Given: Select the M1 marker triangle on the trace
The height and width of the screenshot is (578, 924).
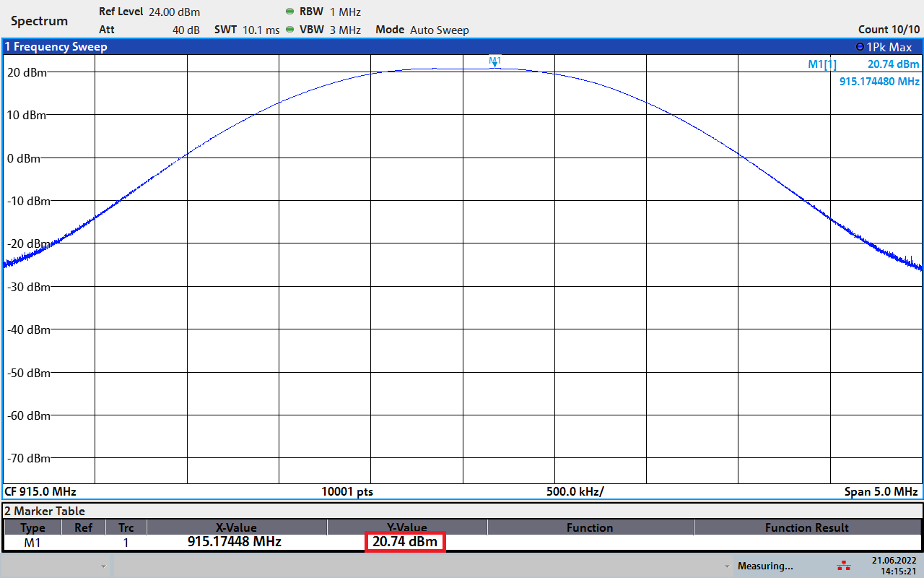Looking at the screenshot, I should [x=495, y=66].
